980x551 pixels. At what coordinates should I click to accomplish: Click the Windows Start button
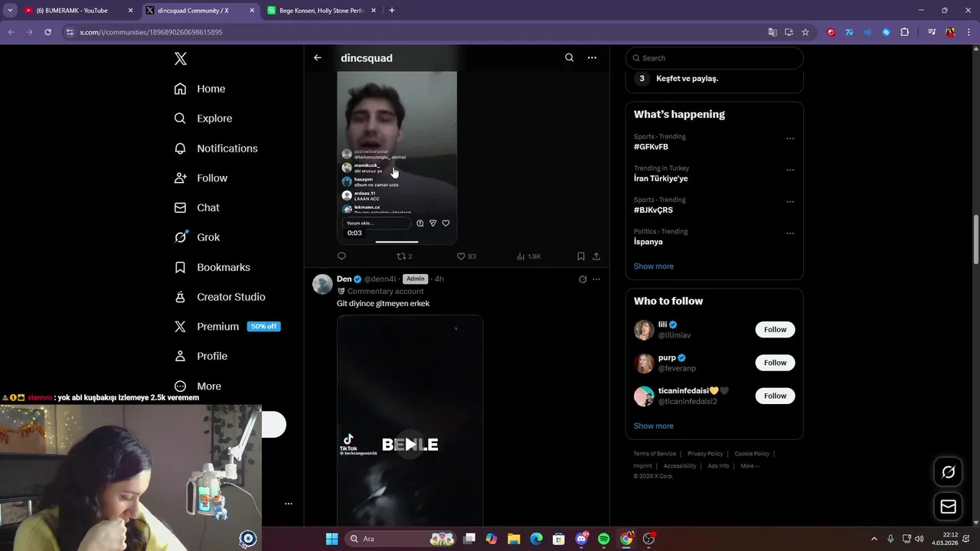[332, 539]
